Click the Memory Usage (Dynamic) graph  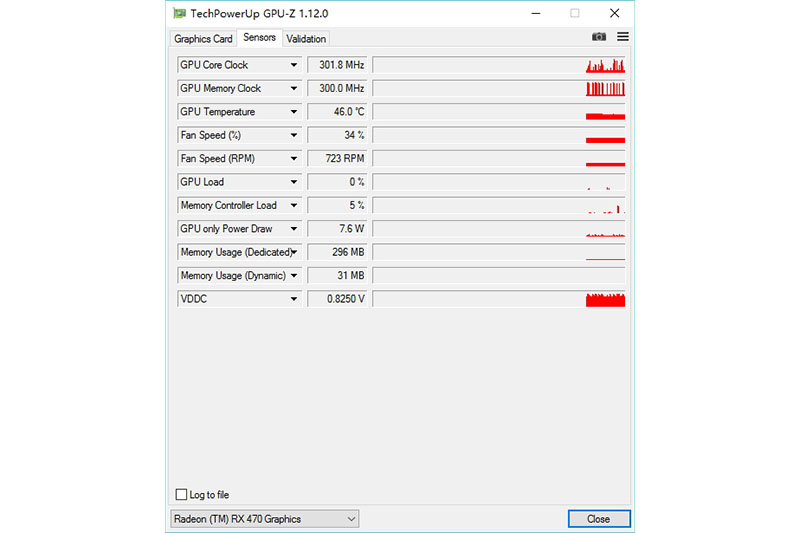tap(499, 276)
